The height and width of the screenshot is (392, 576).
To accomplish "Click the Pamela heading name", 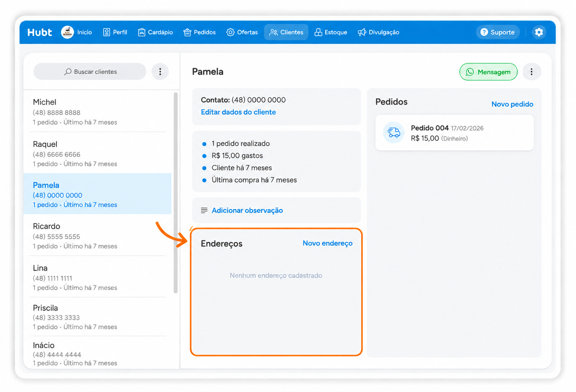I will (208, 72).
